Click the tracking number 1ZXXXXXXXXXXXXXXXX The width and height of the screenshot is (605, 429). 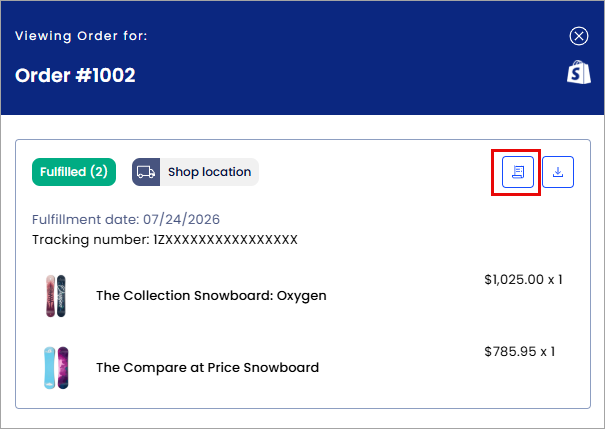point(225,240)
